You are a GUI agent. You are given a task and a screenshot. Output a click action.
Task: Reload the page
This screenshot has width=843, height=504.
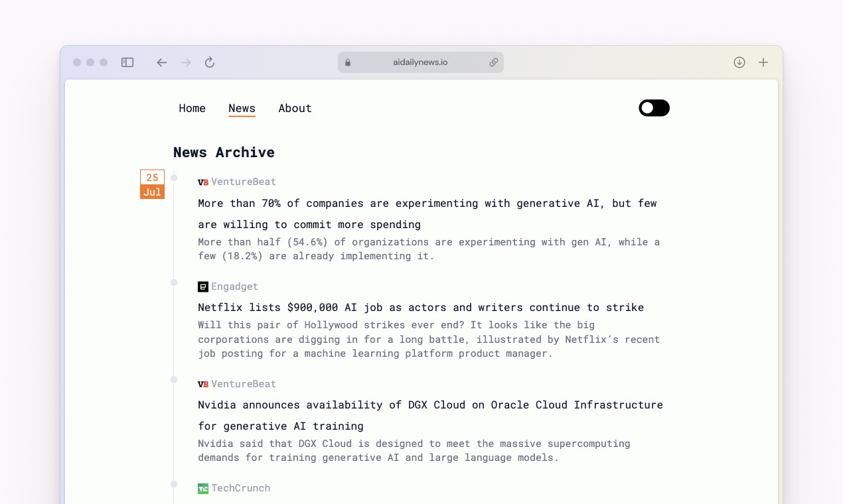click(210, 62)
